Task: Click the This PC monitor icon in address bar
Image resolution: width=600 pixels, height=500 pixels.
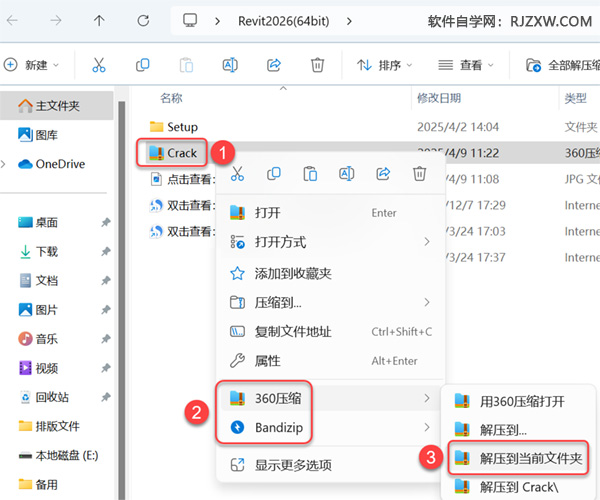Action: (x=190, y=20)
